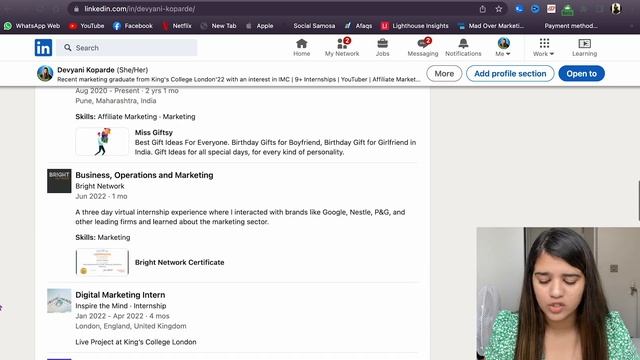Open the Digital Marketing Intern position title
Image resolution: width=640 pixels, height=360 pixels.
[x=120, y=295]
